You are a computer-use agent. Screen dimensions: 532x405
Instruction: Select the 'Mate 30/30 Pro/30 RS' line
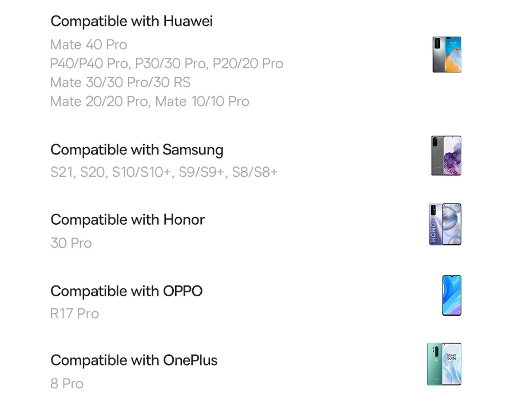[120, 82]
